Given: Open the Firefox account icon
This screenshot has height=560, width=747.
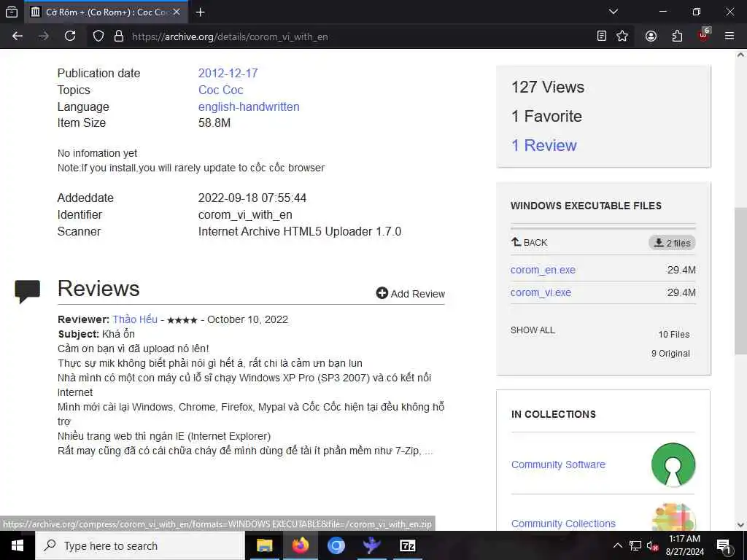Looking at the screenshot, I should coord(651,36).
